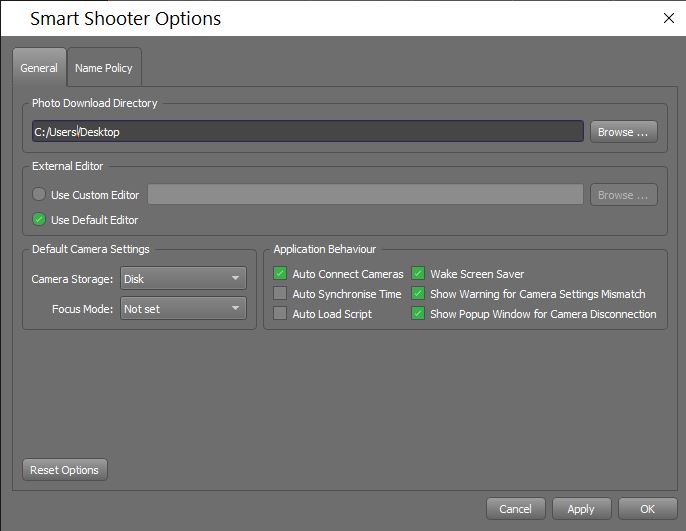
Task: Click the Focus Mode label
Action: (x=82, y=309)
